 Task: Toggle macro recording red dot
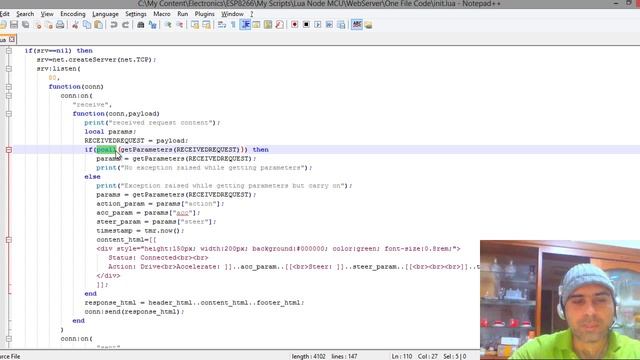[x=294, y=25]
